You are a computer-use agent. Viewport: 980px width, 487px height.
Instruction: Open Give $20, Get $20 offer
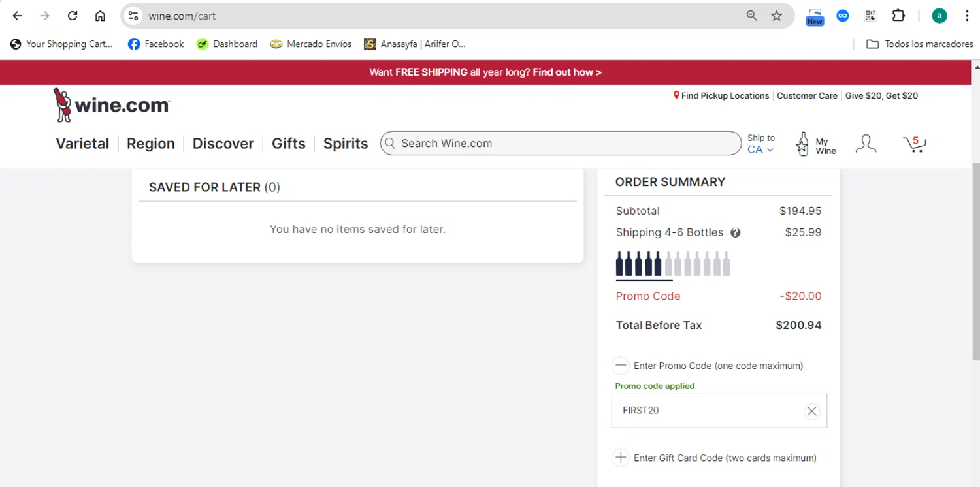click(881, 95)
